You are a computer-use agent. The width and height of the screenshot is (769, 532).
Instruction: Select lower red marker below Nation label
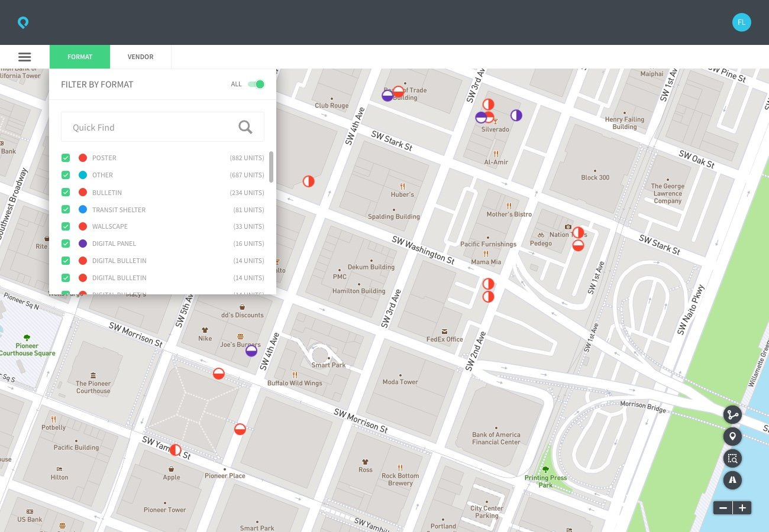[578, 245]
